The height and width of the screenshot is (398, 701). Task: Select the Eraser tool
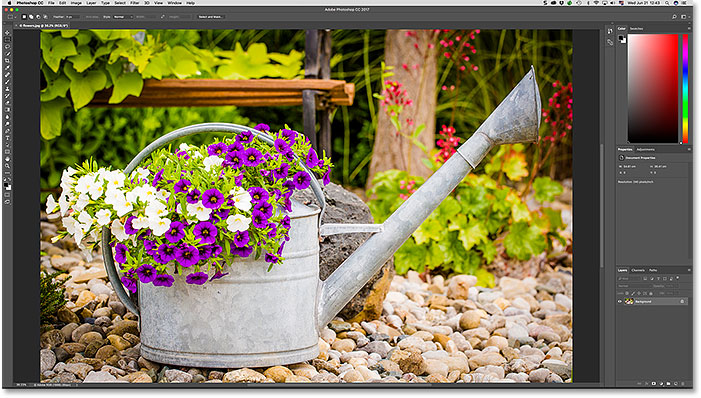(8, 103)
